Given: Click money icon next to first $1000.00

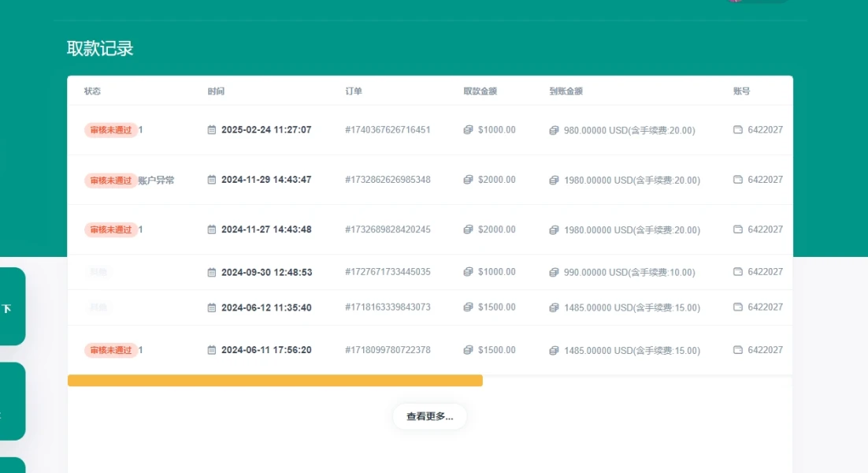Looking at the screenshot, I should [x=468, y=130].
